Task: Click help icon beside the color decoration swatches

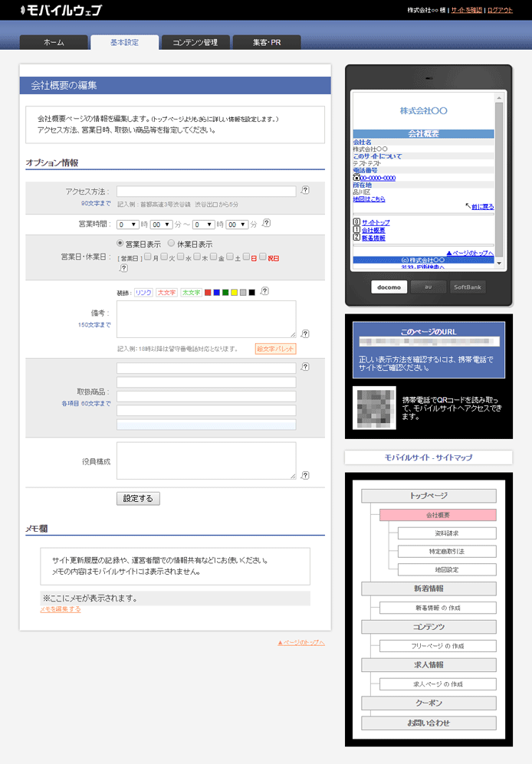Action: point(264,291)
